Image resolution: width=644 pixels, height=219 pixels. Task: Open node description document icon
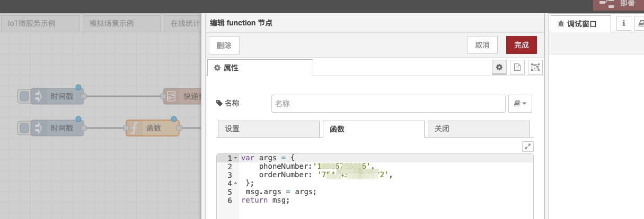[x=517, y=67]
